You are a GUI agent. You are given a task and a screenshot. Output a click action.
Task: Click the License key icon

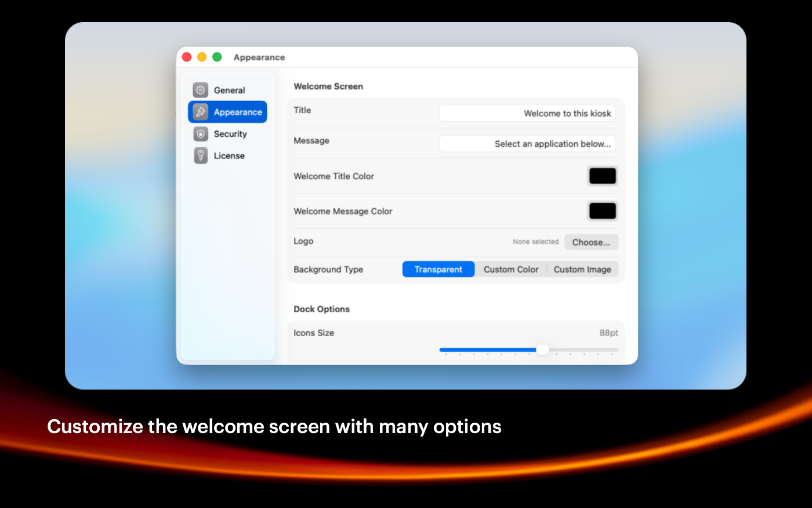click(x=201, y=156)
